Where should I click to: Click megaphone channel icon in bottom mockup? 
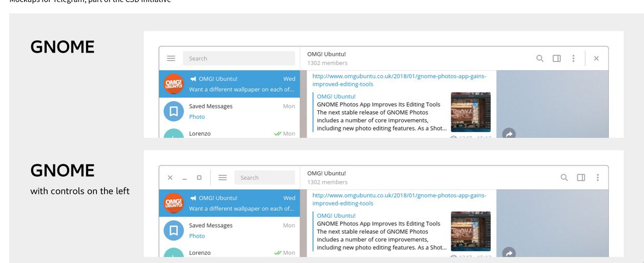tap(193, 198)
